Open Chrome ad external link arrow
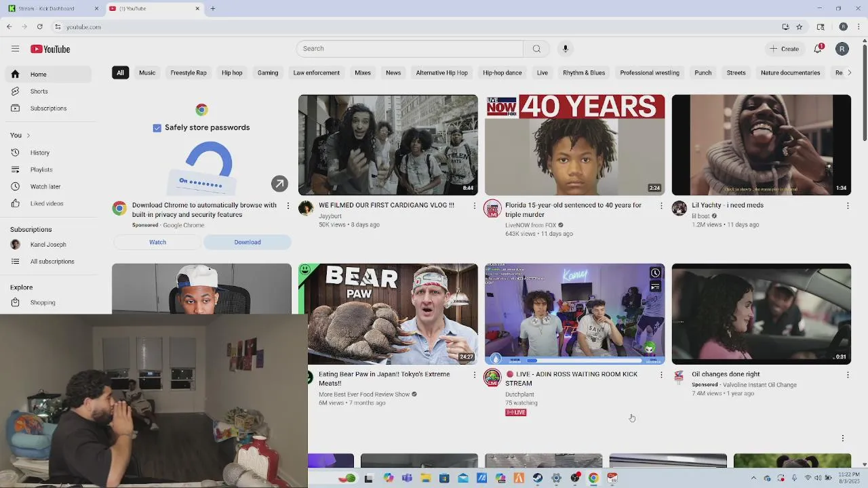 point(279,184)
